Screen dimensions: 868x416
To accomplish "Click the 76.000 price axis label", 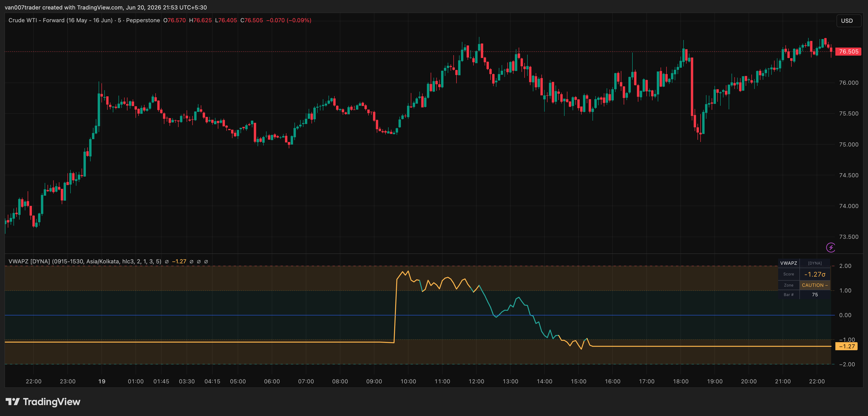I will click(x=848, y=83).
